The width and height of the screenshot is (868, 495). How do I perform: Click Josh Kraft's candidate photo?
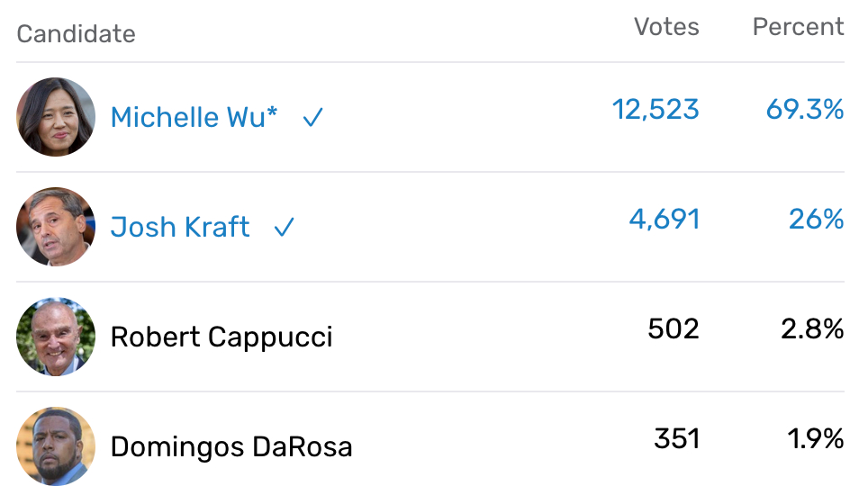click(x=56, y=227)
